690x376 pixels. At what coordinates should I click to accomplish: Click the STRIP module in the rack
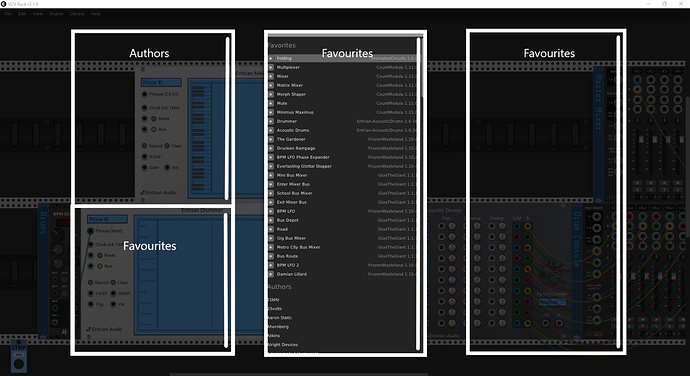point(19,357)
